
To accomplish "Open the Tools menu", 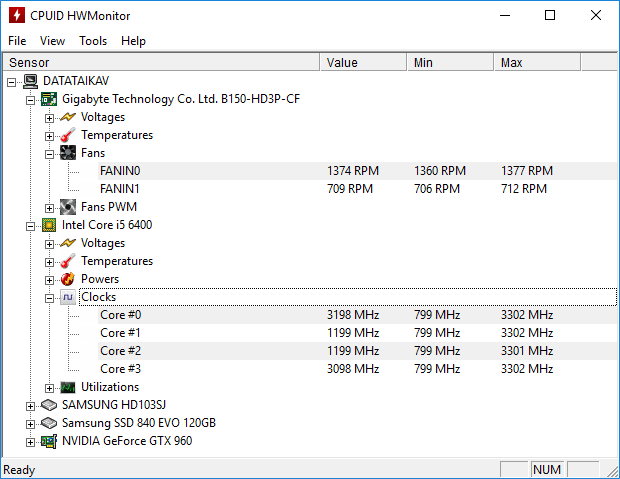I will 93,41.
